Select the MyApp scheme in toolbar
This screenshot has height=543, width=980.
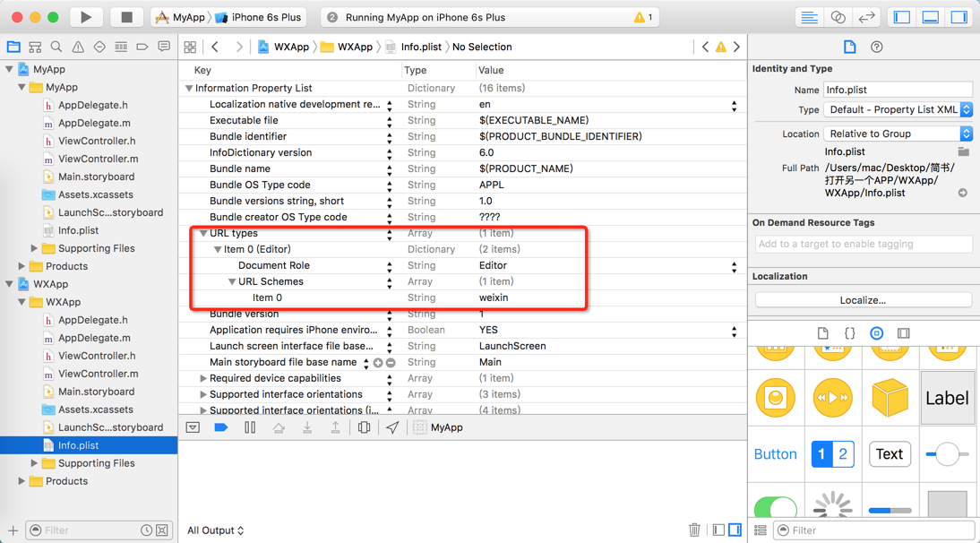180,18
